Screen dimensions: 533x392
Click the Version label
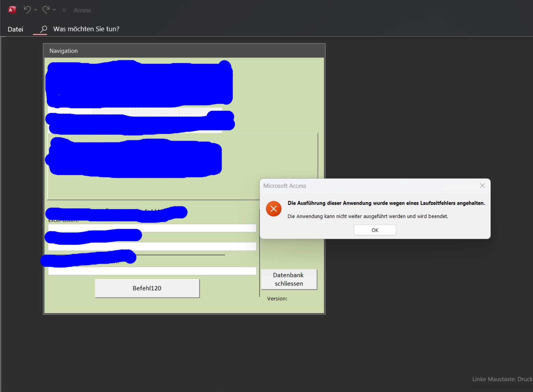pyautogui.click(x=277, y=299)
